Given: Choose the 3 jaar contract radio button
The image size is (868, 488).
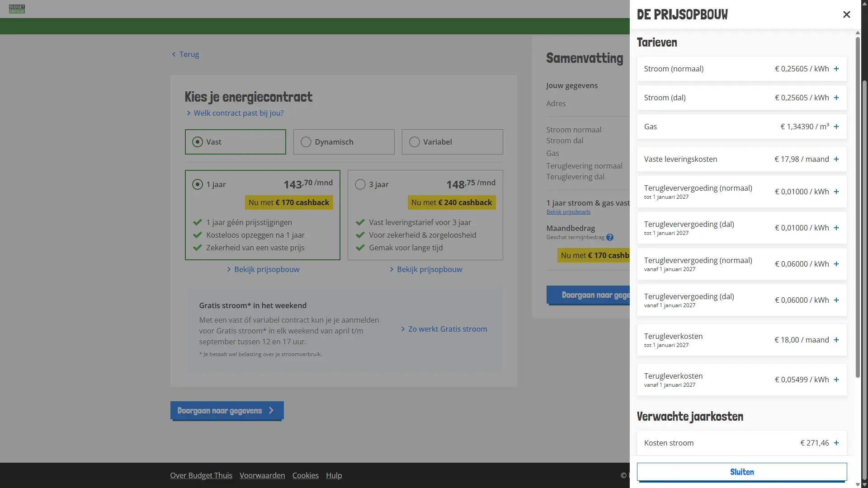Looking at the screenshot, I should click(360, 184).
